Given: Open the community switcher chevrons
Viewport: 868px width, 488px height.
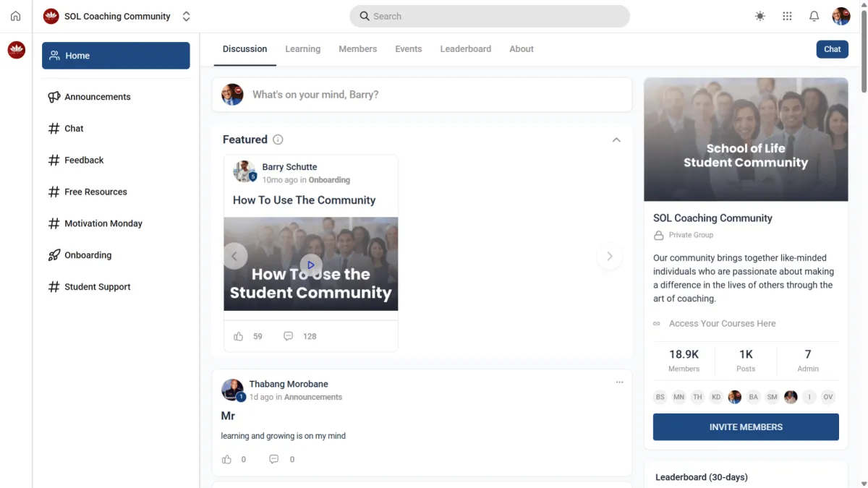Looking at the screenshot, I should coord(186,16).
